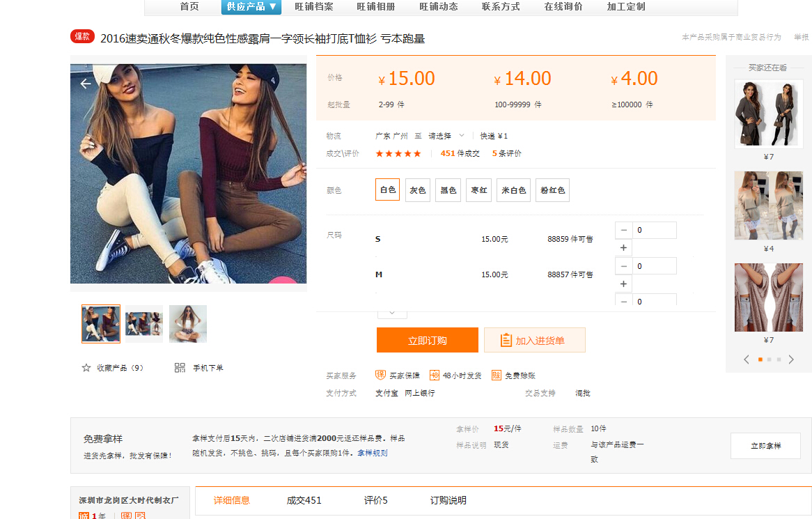Increase quantity for size S
812x519 pixels.
pyautogui.click(x=623, y=248)
